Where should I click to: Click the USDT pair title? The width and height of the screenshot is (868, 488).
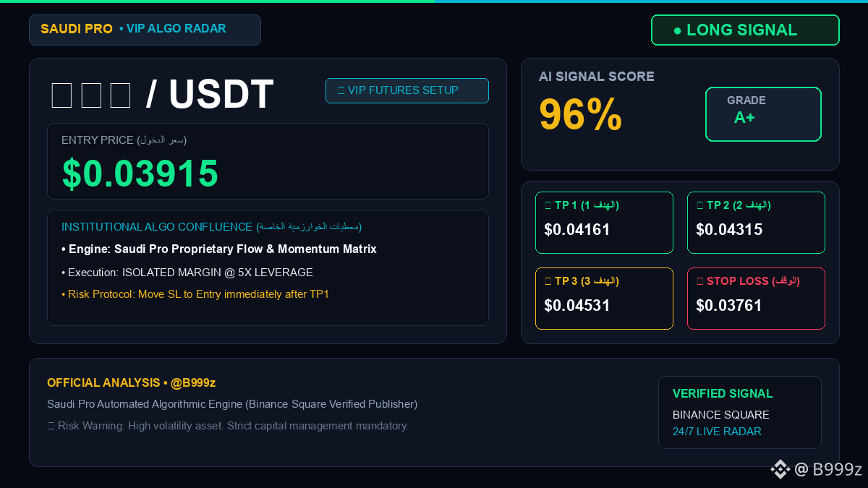pyautogui.click(x=162, y=94)
